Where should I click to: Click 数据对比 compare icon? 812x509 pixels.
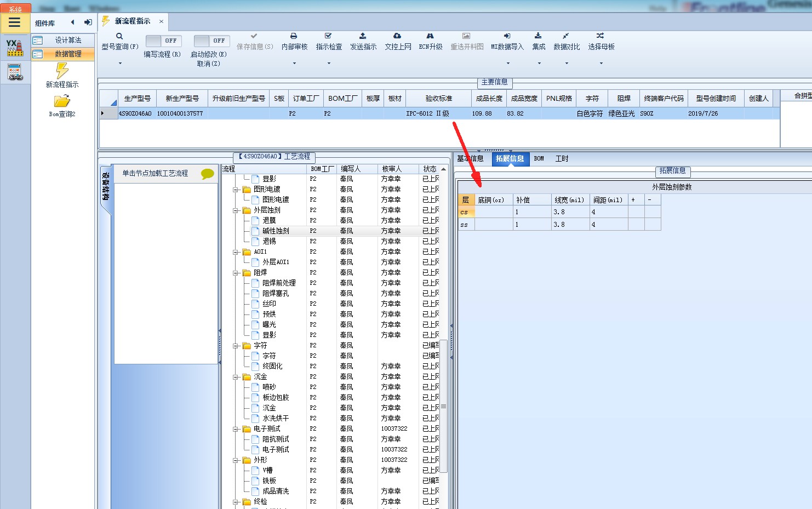coord(566,36)
